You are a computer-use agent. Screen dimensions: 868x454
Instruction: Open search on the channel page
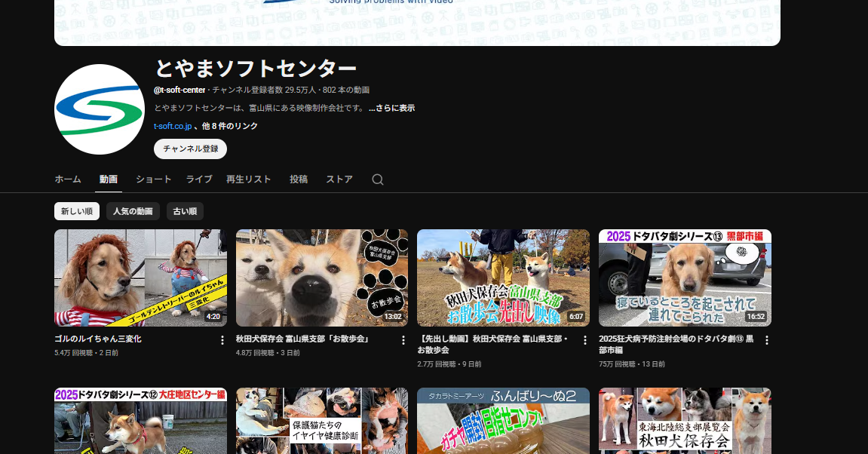pyautogui.click(x=377, y=179)
